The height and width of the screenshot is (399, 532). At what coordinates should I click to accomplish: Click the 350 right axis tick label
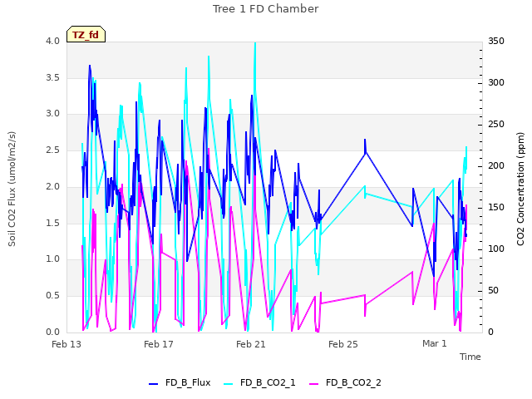[496, 42]
